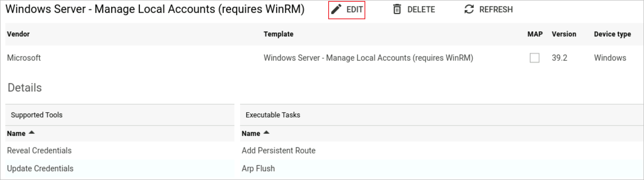Select the Windows device type cell
Viewport: 644px width, 180px height.
(610, 58)
